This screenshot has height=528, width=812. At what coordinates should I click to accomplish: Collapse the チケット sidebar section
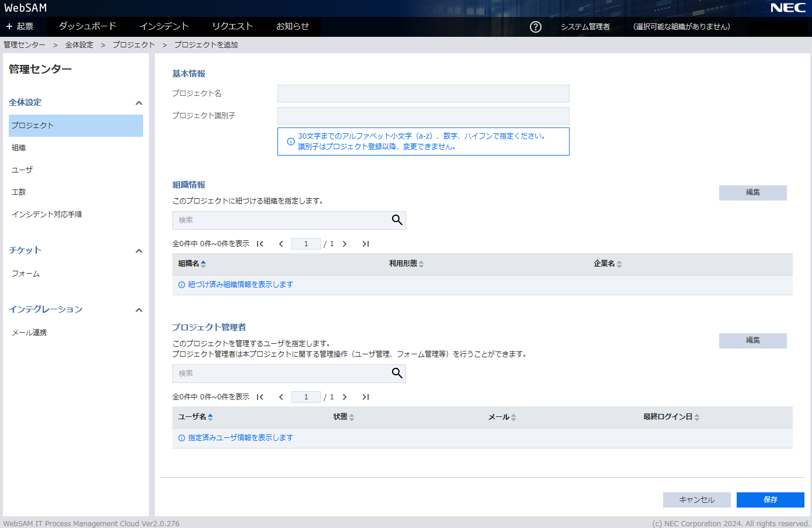pyautogui.click(x=138, y=251)
